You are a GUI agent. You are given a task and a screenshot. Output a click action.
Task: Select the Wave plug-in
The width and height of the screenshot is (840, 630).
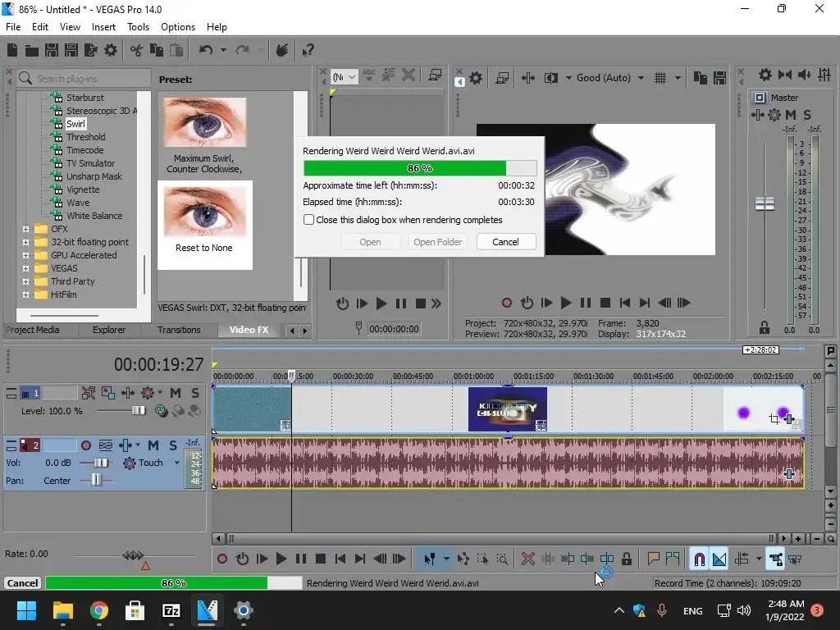point(78,203)
